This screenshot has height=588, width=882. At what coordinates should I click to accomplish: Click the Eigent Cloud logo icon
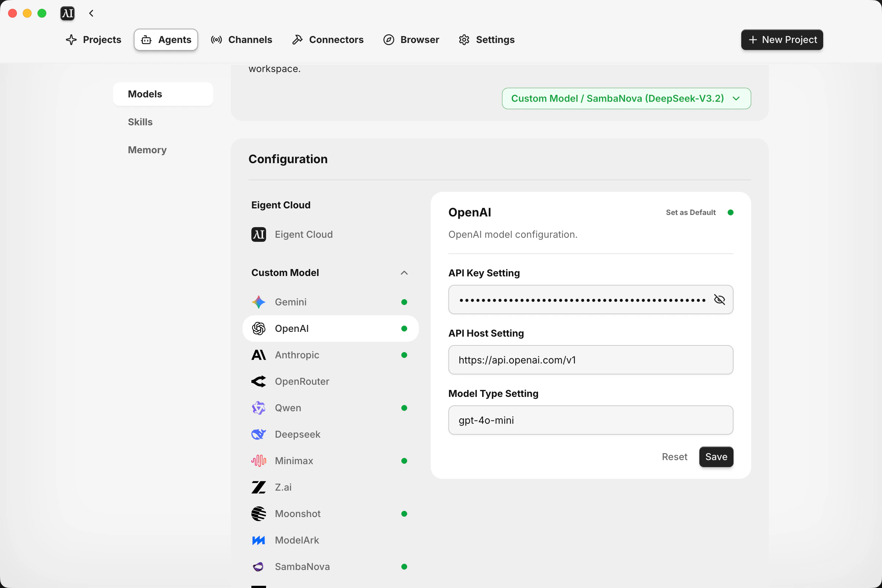point(258,234)
